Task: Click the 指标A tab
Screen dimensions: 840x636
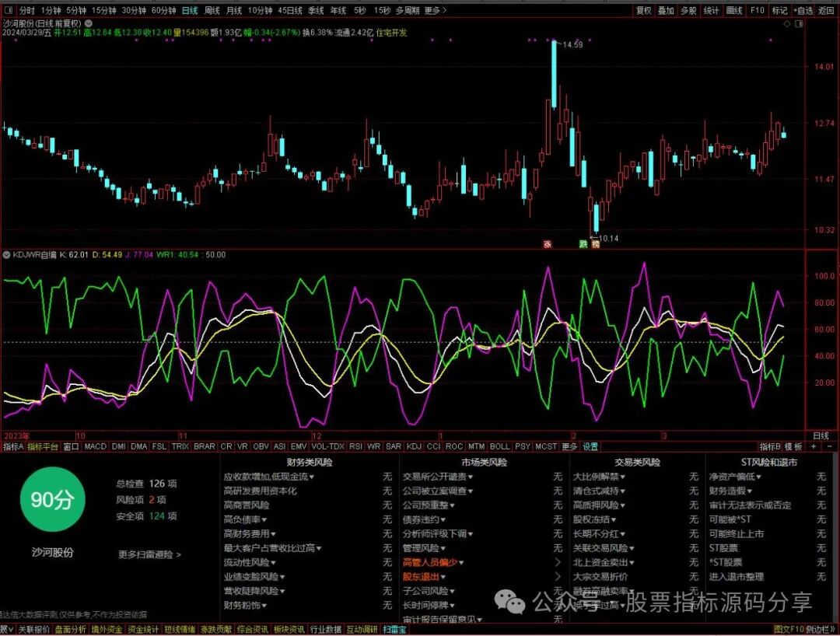Action: (13, 446)
